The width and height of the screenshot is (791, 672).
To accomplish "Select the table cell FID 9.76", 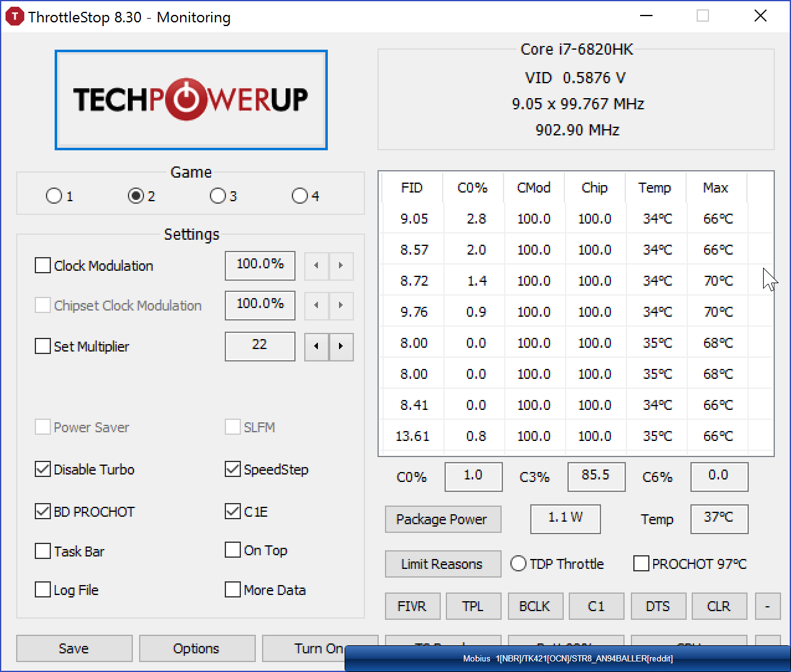I will click(414, 312).
